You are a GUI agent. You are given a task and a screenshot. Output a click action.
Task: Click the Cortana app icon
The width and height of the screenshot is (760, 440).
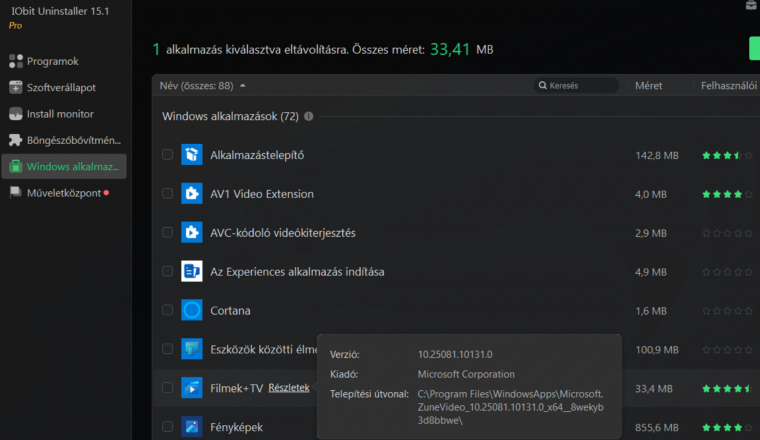pos(192,310)
